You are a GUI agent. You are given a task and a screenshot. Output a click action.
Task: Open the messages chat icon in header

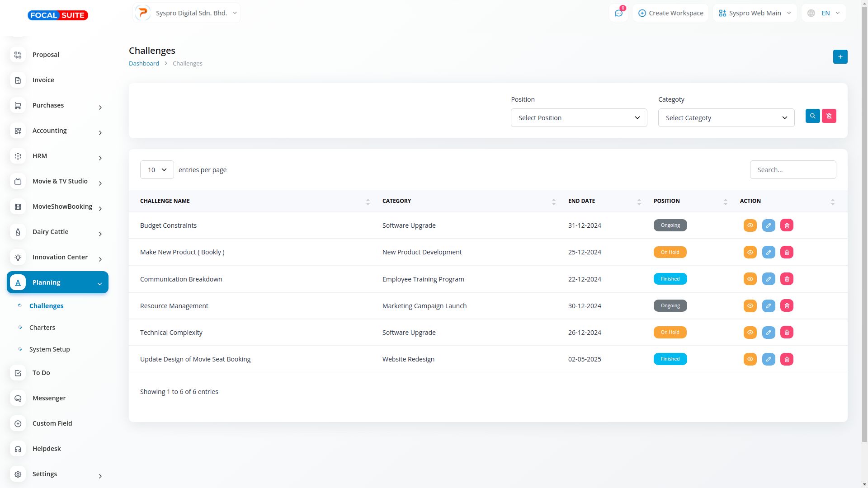618,13
